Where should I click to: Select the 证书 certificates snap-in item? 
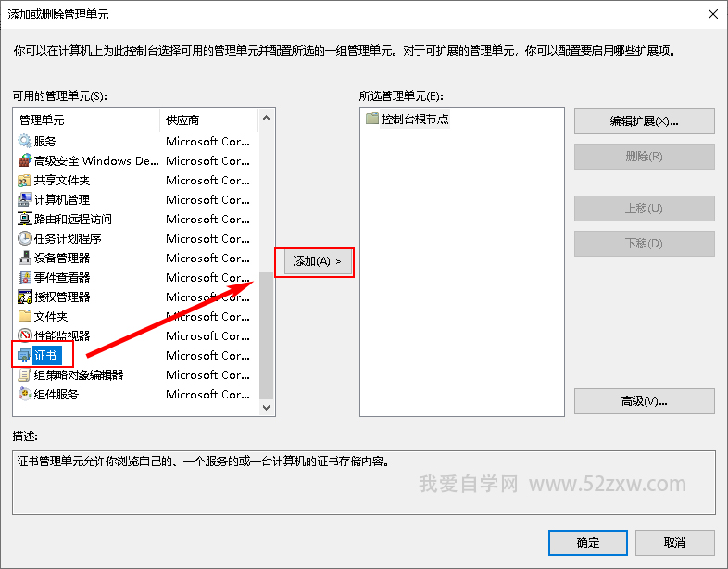(x=44, y=355)
